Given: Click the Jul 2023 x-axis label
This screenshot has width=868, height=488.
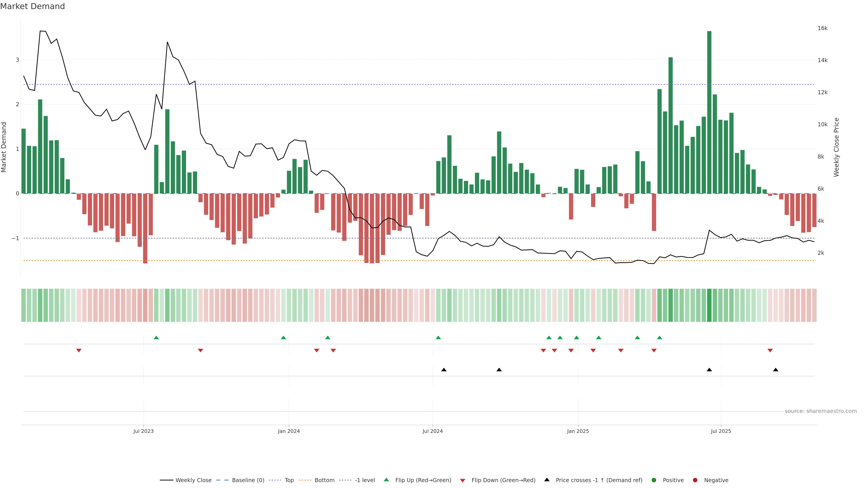Looking at the screenshot, I should 143,431.
